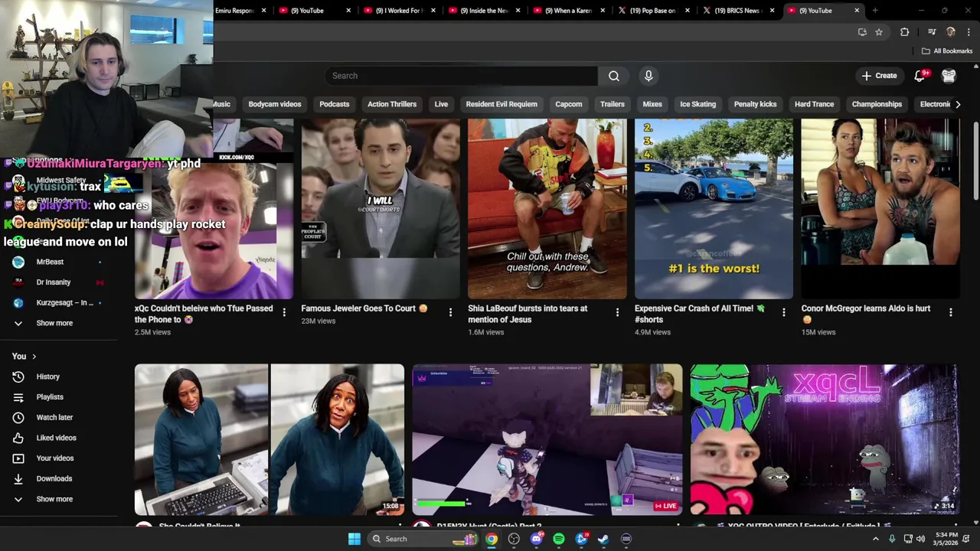Open Chrome from taskbar
The height and width of the screenshot is (551, 980).
[x=492, y=539]
